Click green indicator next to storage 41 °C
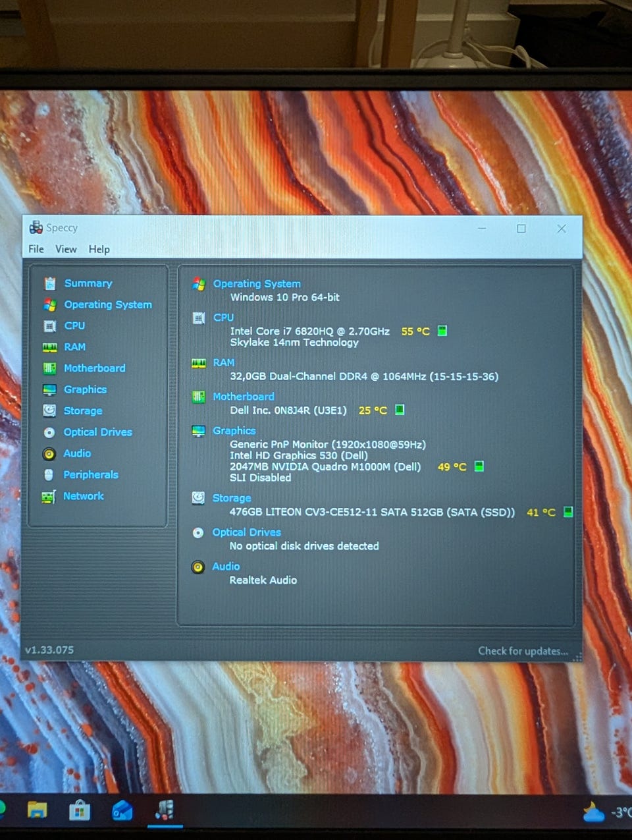632x840 pixels. (568, 512)
